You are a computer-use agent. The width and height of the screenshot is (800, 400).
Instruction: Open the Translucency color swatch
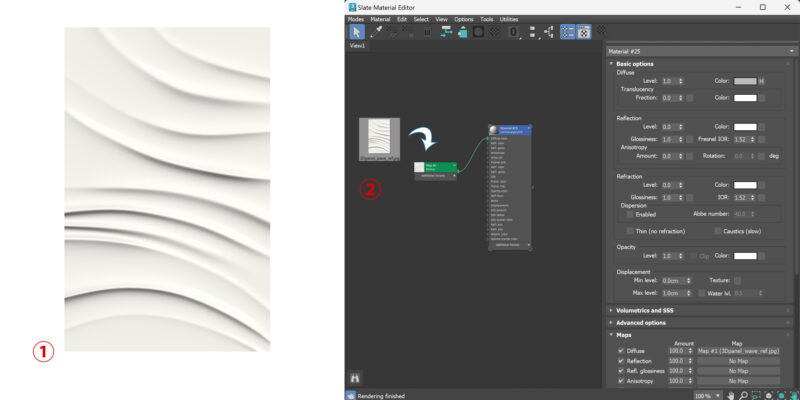click(745, 97)
